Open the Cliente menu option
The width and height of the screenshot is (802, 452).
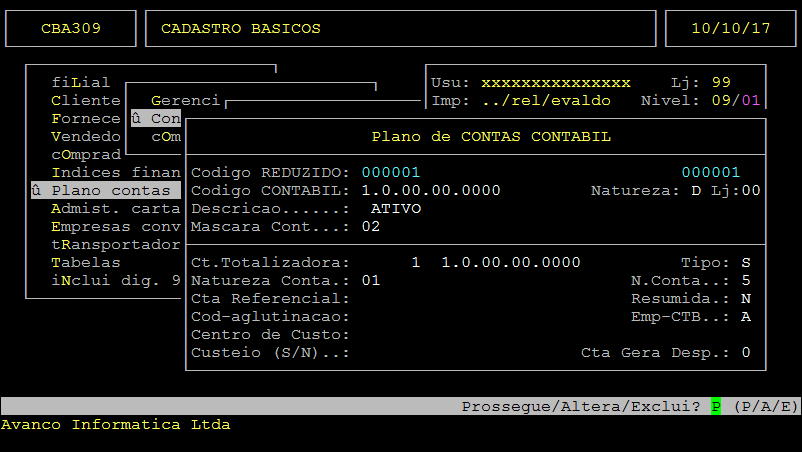[x=85, y=100]
